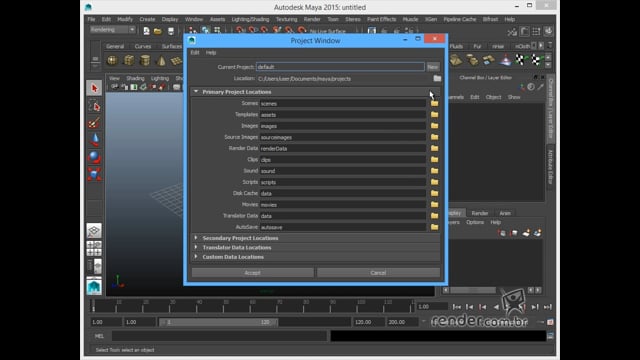This screenshot has width=640, height=360.
Task: Open the Show menu in Channel Box
Action: point(514,97)
